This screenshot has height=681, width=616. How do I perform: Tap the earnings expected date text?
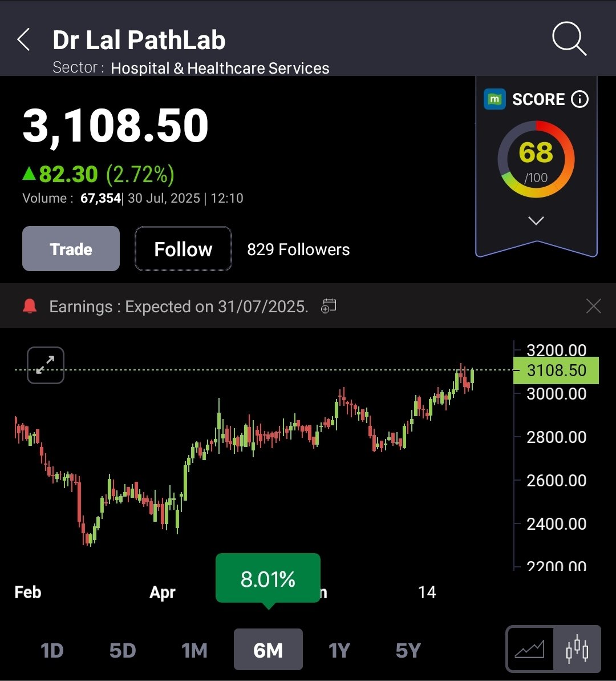pyautogui.click(x=179, y=307)
